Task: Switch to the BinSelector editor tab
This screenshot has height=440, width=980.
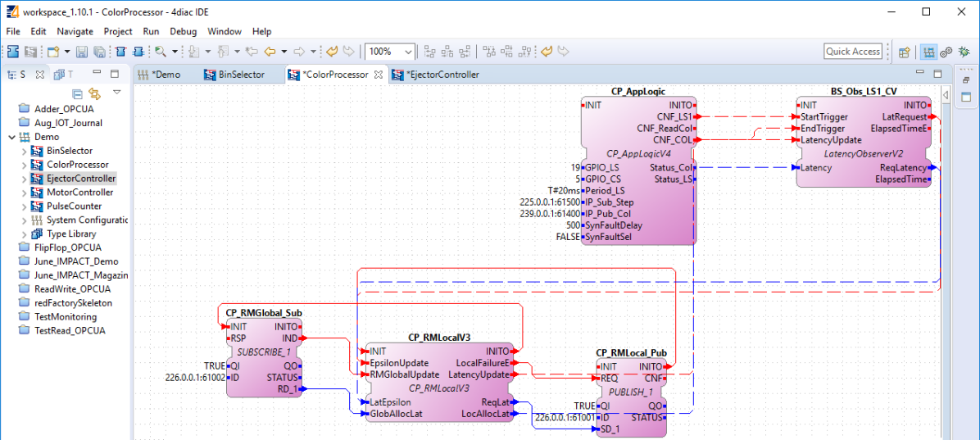Action: click(241, 75)
